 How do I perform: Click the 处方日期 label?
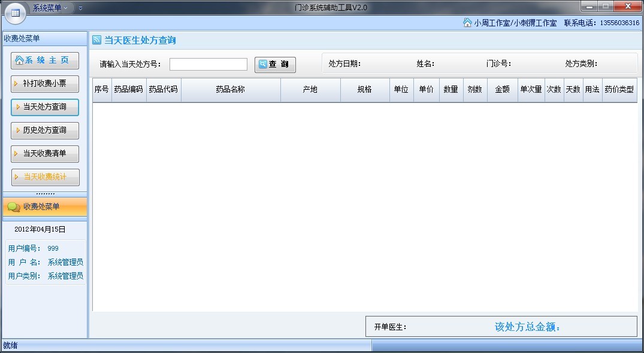coord(344,64)
